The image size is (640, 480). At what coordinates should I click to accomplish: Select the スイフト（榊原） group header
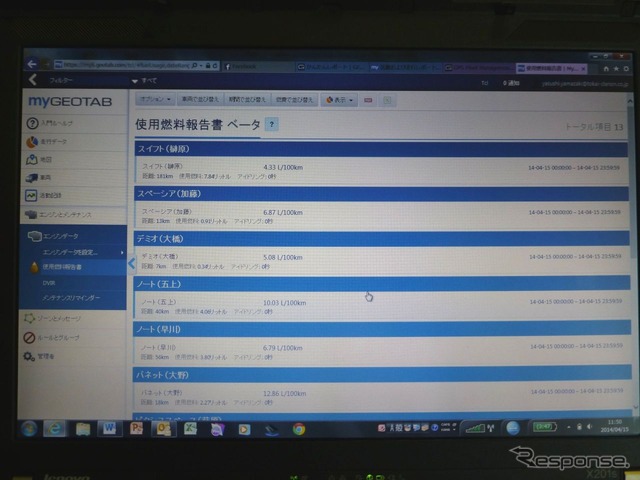pyautogui.click(x=381, y=149)
